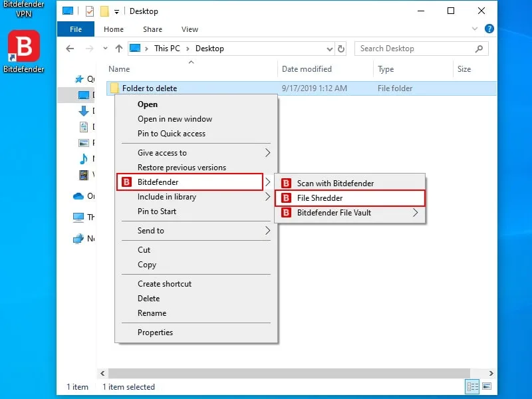Expand the Give access to submenu
This screenshot has width=532, height=399.
(x=196, y=153)
